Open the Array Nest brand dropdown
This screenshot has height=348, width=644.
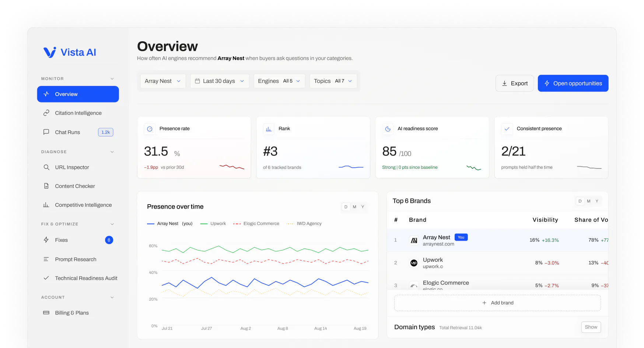163,81
